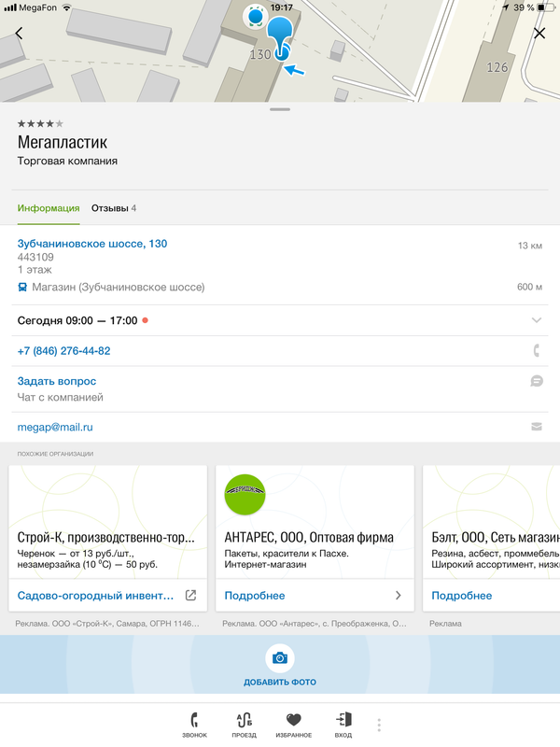This screenshot has height=747, width=560.
Task: Tap the 600 м bus stop distance
Action: (x=529, y=288)
